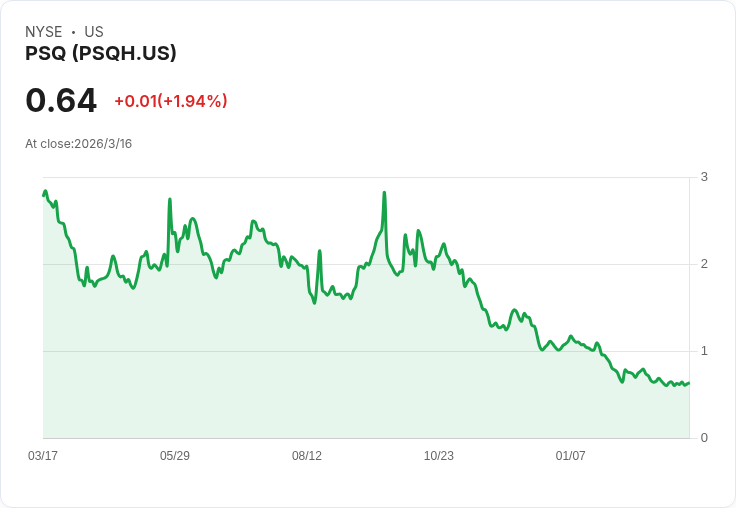
Task: Click the price spike right after 08/12
Action: pos(319,251)
